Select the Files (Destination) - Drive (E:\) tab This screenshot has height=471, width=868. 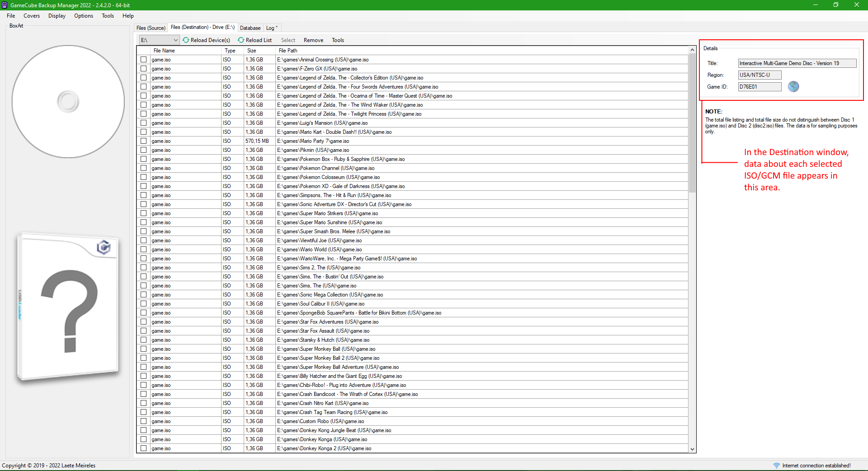(203, 28)
